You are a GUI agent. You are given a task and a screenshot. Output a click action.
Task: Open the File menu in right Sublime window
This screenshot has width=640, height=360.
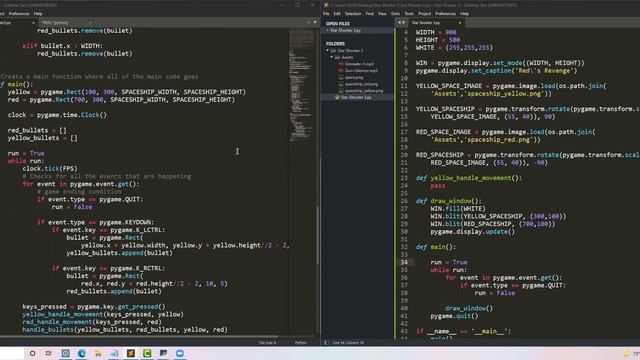pos(326,13)
